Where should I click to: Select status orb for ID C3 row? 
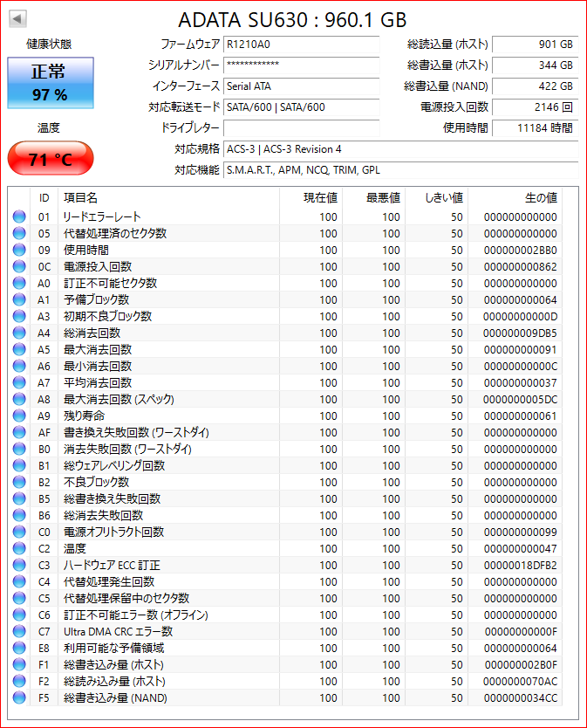(19, 565)
